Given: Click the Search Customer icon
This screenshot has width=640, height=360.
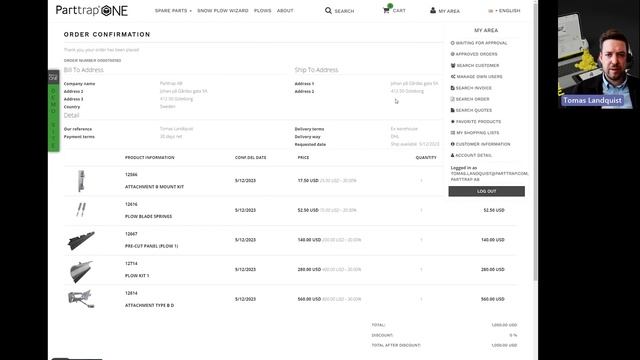Looking at the screenshot, I should (453, 65).
